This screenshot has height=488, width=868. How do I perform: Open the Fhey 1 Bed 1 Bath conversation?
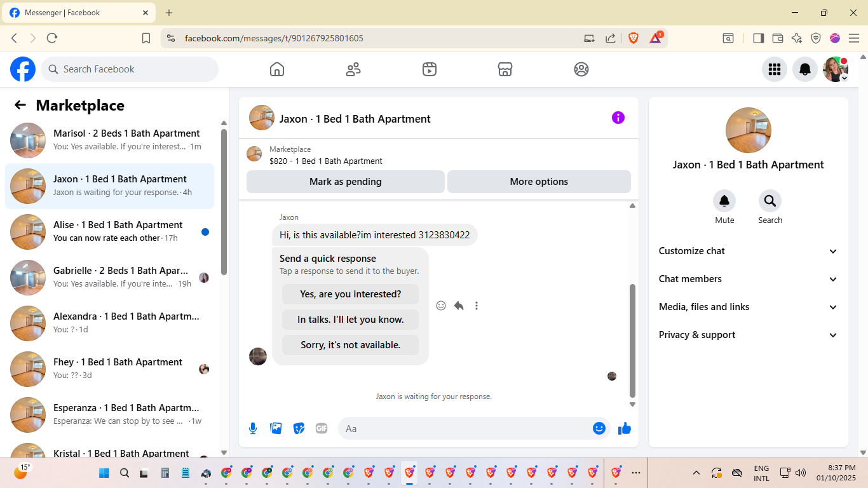pyautogui.click(x=110, y=369)
